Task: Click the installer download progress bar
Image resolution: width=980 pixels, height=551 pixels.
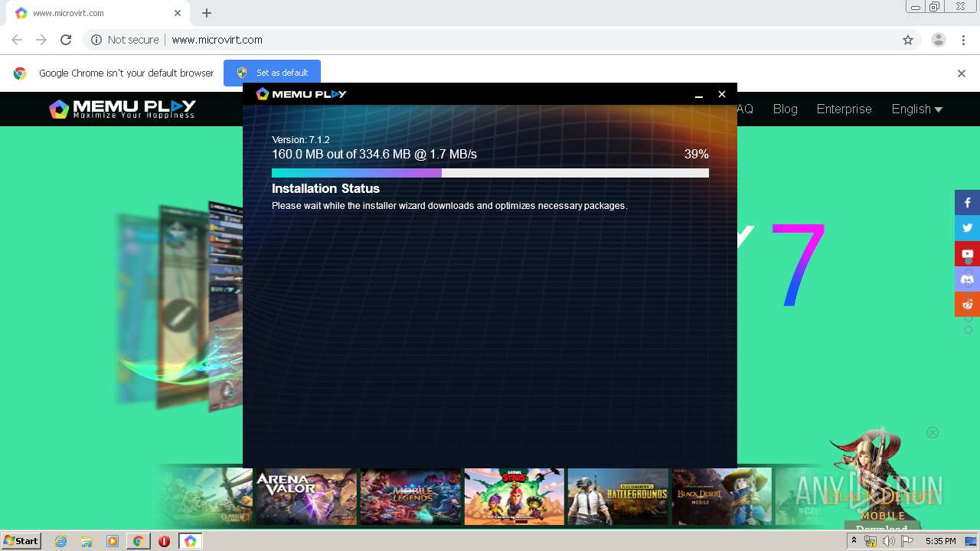Action: (x=490, y=173)
